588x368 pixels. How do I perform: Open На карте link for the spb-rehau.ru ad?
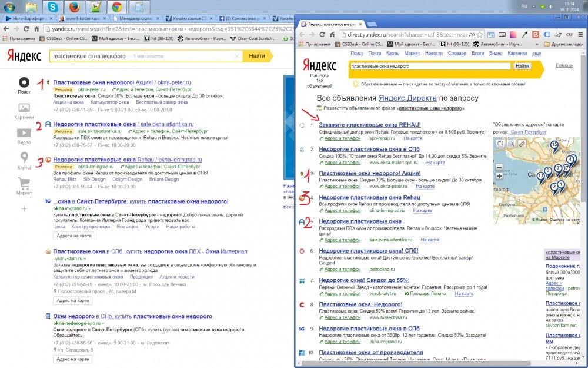[x=413, y=138]
